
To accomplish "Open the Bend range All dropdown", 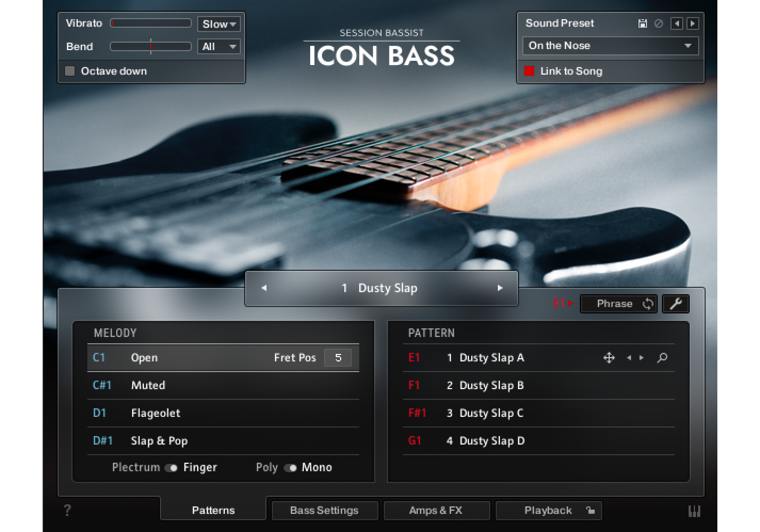I will [x=219, y=47].
